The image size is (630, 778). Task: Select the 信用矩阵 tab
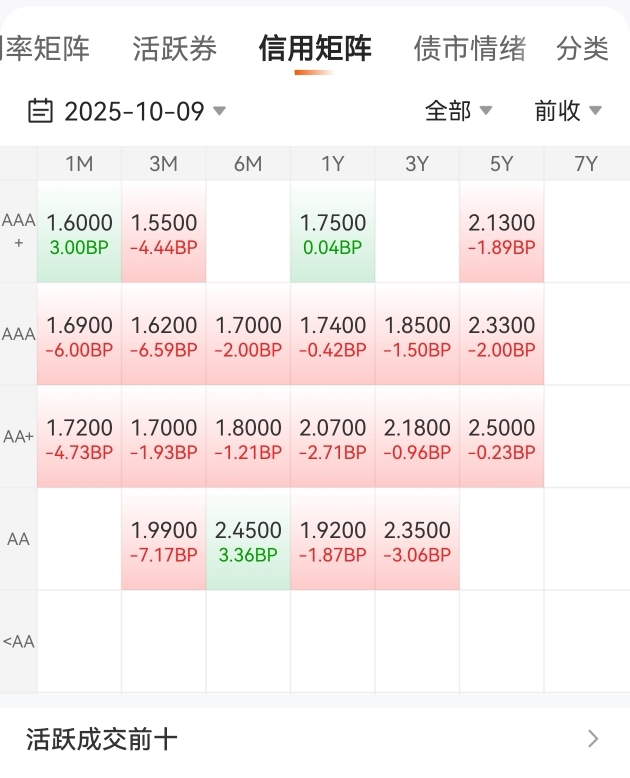(x=314, y=49)
